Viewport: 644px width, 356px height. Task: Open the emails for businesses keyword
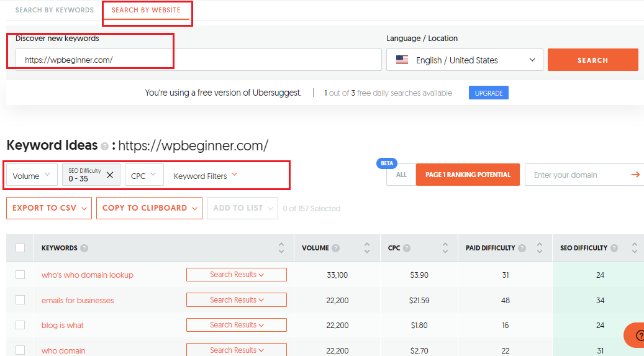click(78, 301)
